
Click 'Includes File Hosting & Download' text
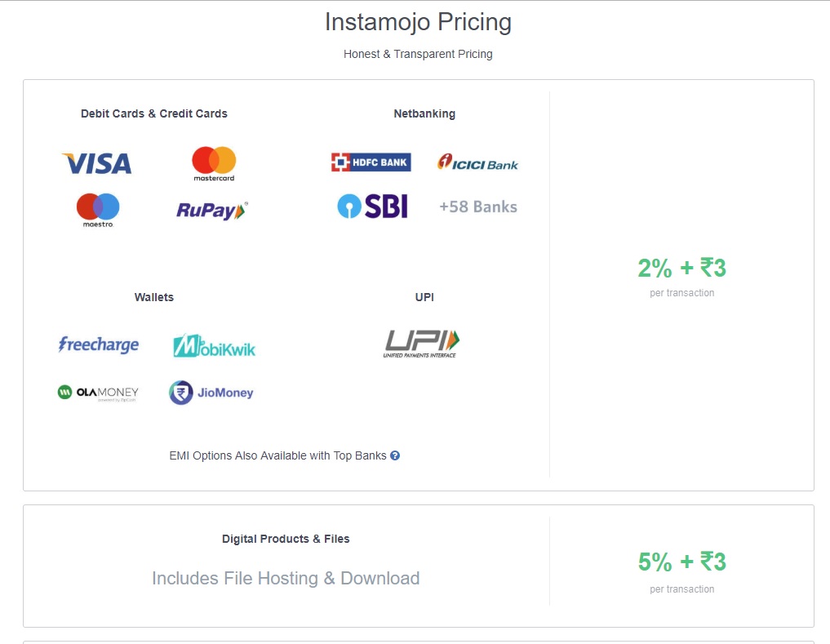286,579
